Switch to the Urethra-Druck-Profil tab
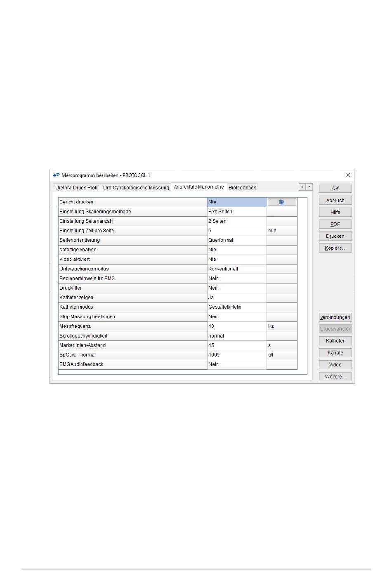This screenshot has height=581, width=392. (77, 187)
